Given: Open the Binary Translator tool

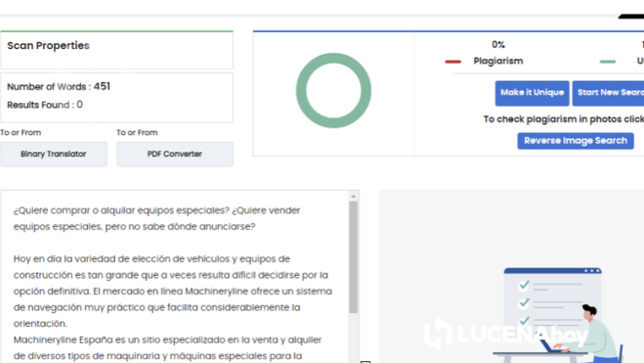Looking at the screenshot, I should point(54,155).
